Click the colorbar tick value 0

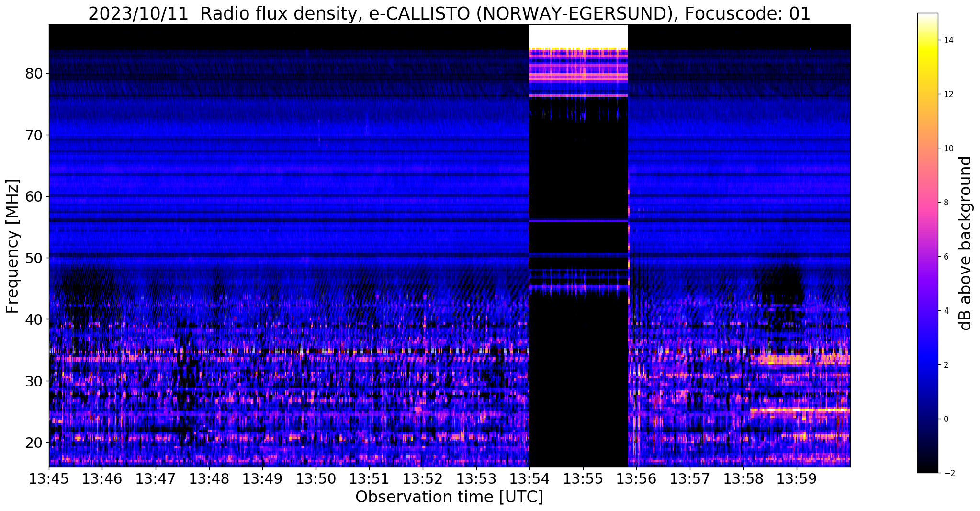(x=946, y=419)
